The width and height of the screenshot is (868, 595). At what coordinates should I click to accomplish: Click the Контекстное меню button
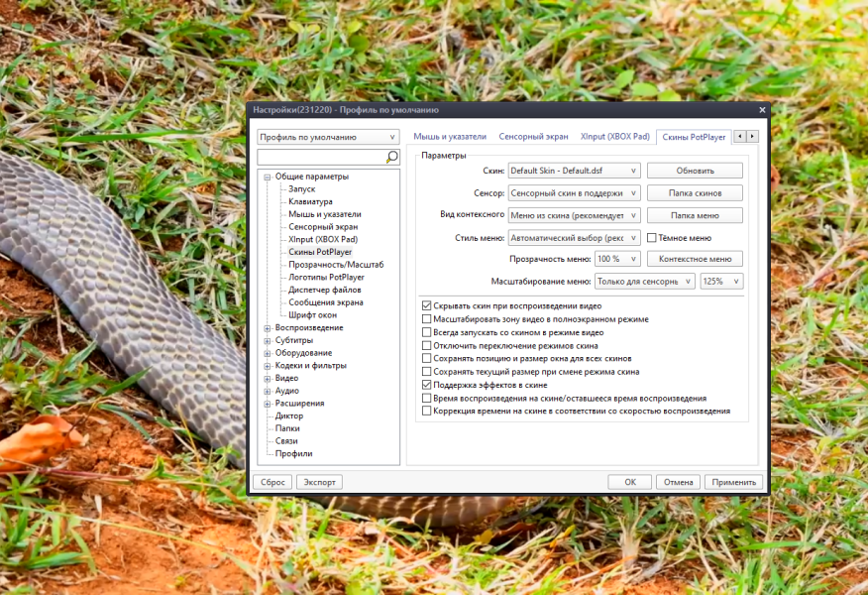point(695,259)
